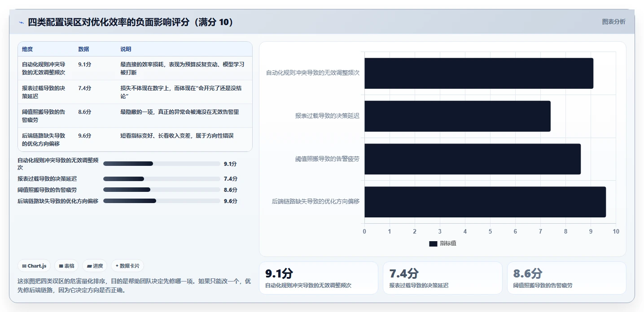
Task: Click the 后端链路缺失 progress bar
Action: pos(162,201)
